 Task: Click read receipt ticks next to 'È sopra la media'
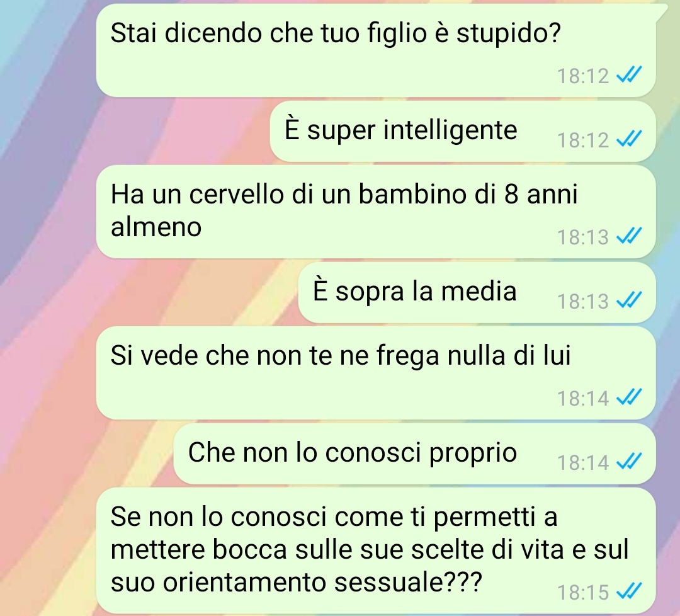pyautogui.click(x=629, y=300)
